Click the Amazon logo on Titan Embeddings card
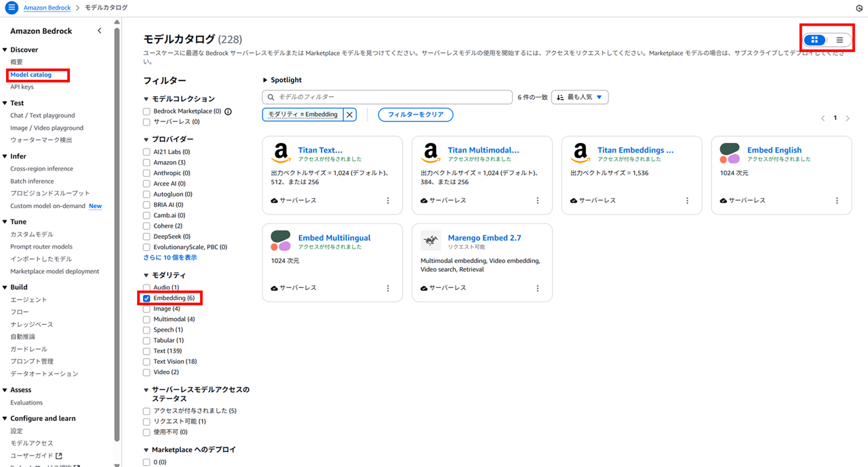868x467 pixels. point(580,153)
